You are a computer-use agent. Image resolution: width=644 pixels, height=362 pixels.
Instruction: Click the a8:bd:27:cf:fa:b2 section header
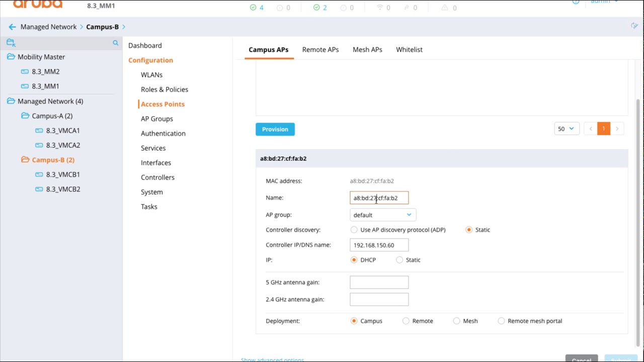pyautogui.click(x=442, y=158)
